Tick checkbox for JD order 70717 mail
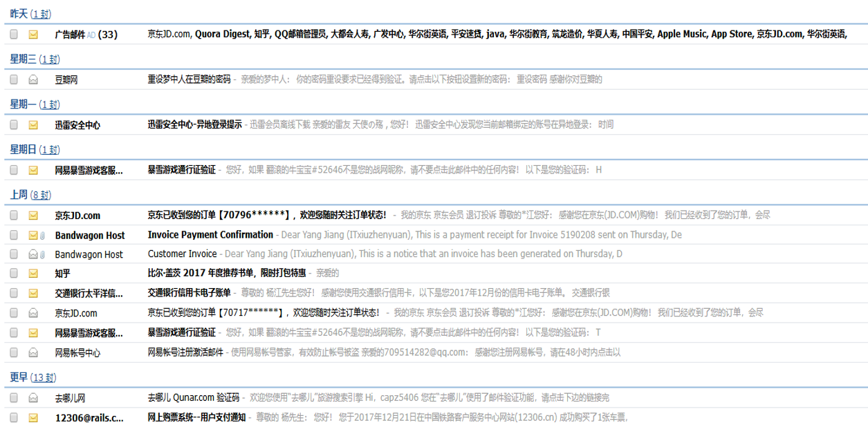868x427 pixels. [14, 313]
